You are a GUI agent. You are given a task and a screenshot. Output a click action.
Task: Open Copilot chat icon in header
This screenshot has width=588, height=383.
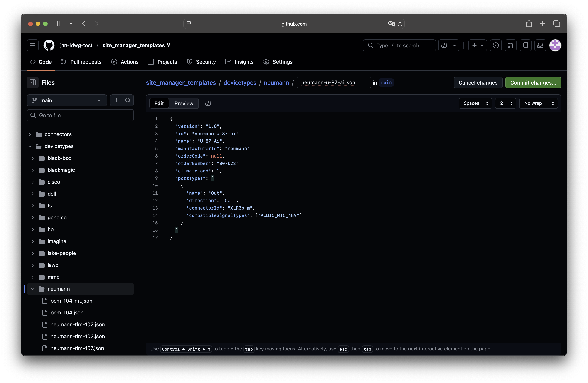click(444, 46)
